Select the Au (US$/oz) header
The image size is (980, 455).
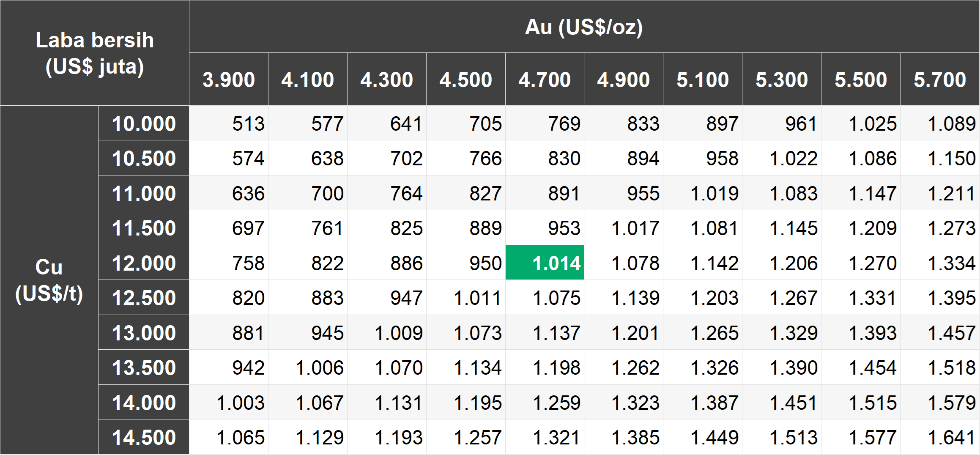click(584, 27)
